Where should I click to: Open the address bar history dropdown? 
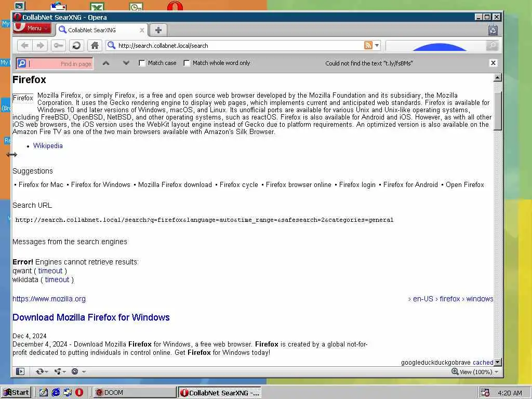(x=377, y=45)
